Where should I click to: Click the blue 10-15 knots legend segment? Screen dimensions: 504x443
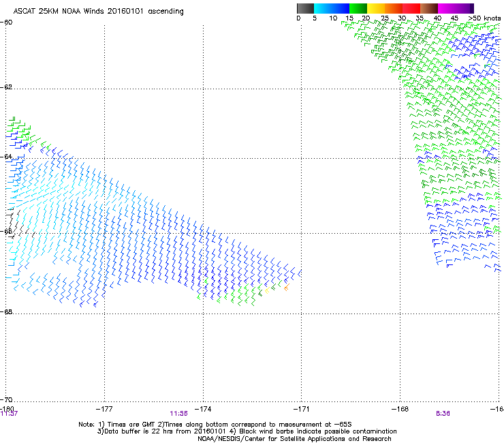341,8
